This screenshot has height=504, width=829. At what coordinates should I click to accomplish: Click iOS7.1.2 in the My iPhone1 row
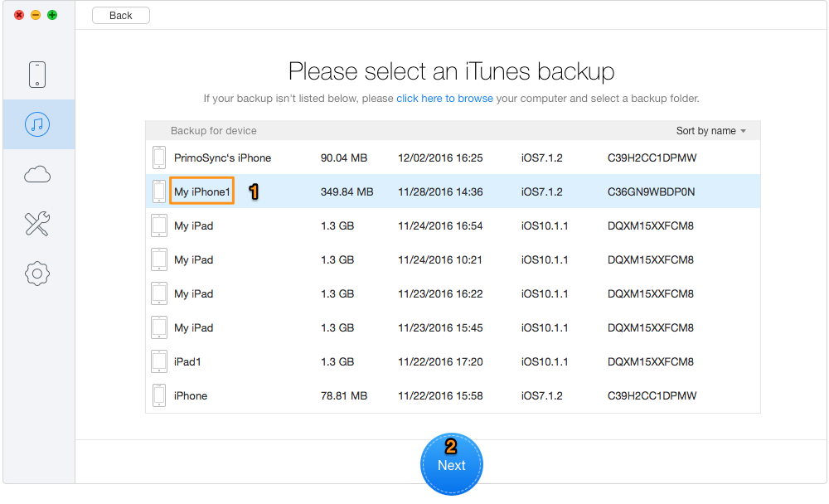542,191
